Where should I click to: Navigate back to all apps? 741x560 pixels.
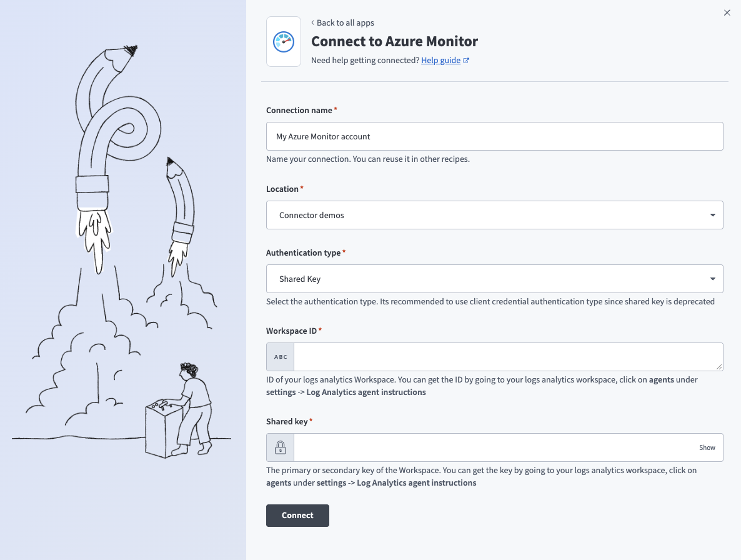coord(345,22)
